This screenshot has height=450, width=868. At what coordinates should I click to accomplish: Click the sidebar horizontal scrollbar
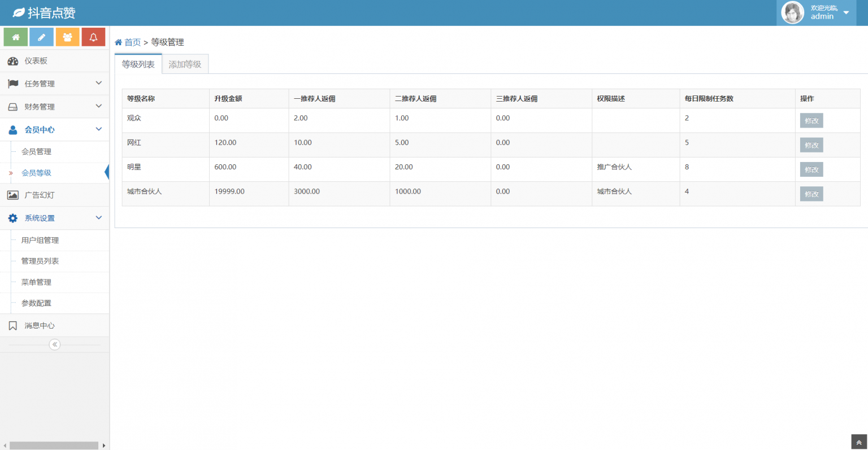tap(54, 445)
